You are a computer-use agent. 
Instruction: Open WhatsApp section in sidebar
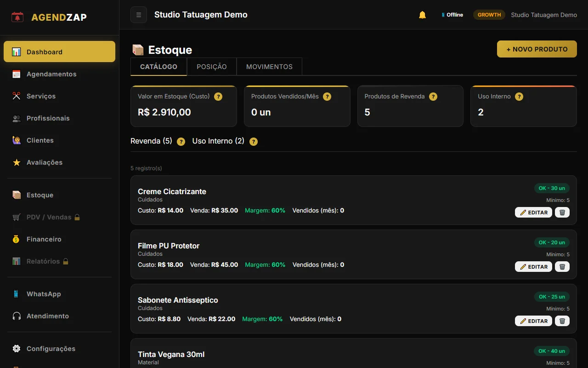tap(44, 294)
